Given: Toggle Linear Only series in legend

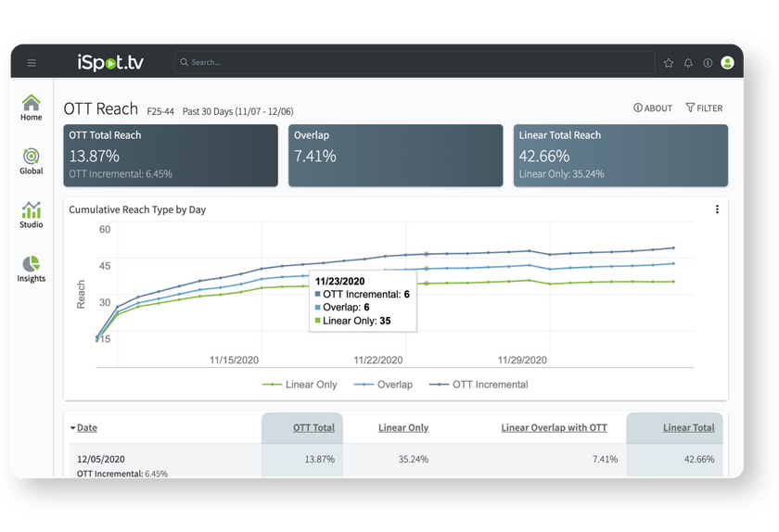Looking at the screenshot, I should tap(300, 385).
